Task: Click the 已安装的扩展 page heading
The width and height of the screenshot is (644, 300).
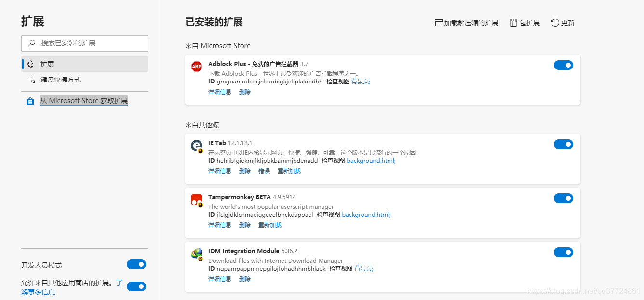Action: click(x=214, y=22)
